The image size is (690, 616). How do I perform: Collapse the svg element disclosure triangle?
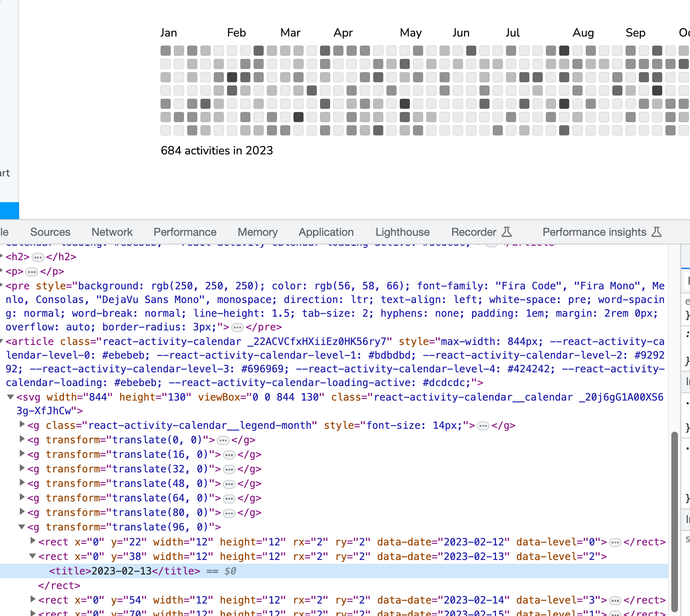click(10, 397)
